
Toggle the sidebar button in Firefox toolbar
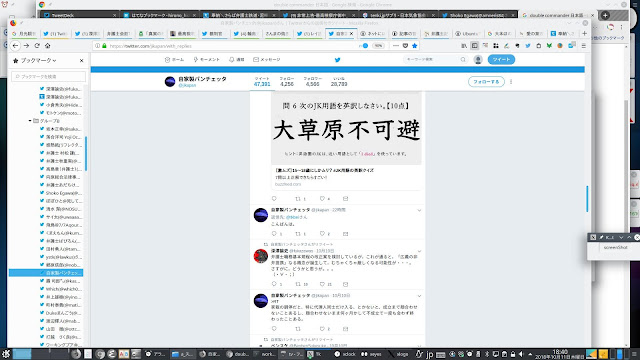(x=475, y=46)
